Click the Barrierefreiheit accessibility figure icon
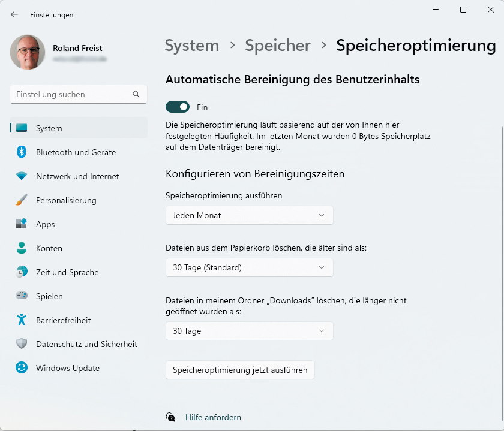 (x=22, y=320)
